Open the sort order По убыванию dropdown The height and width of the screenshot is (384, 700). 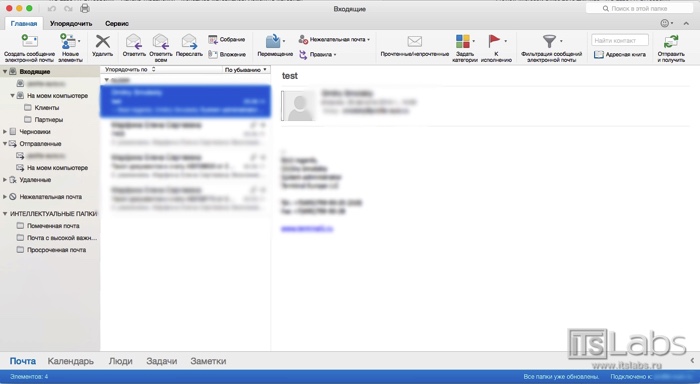coord(246,70)
